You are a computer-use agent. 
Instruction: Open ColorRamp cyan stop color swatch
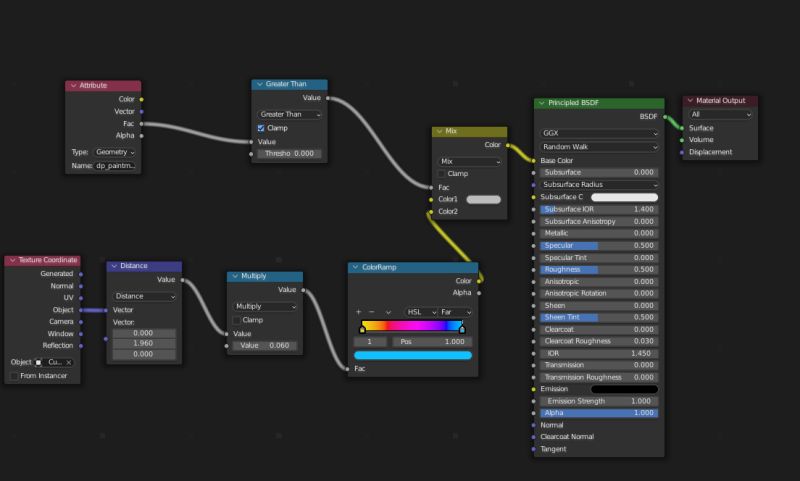tap(413, 356)
